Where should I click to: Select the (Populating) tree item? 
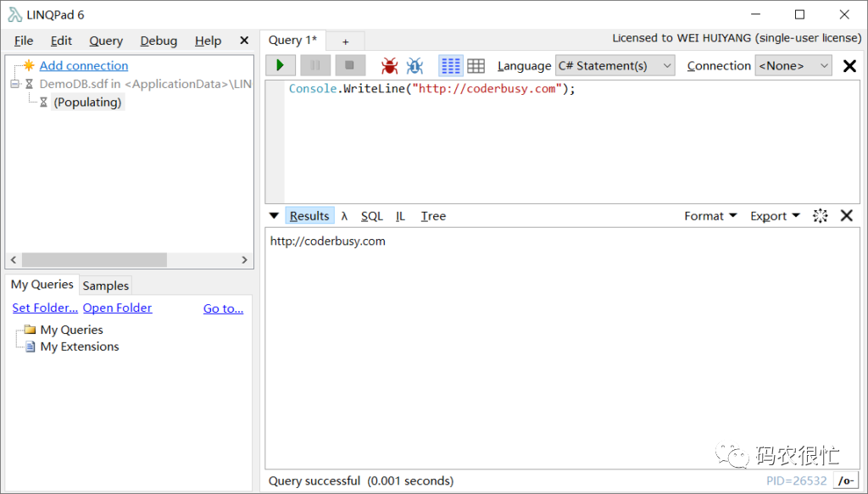point(87,103)
